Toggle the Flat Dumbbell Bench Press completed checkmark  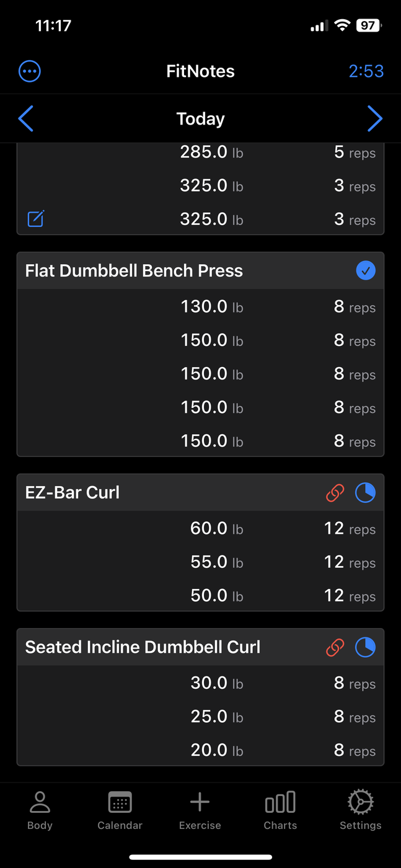click(x=366, y=271)
